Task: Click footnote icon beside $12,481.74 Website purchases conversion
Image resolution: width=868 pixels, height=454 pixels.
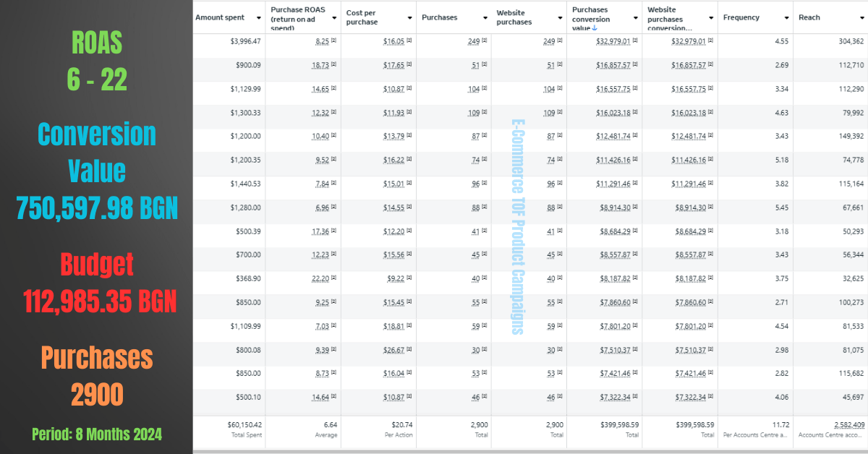Action: (x=710, y=137)
